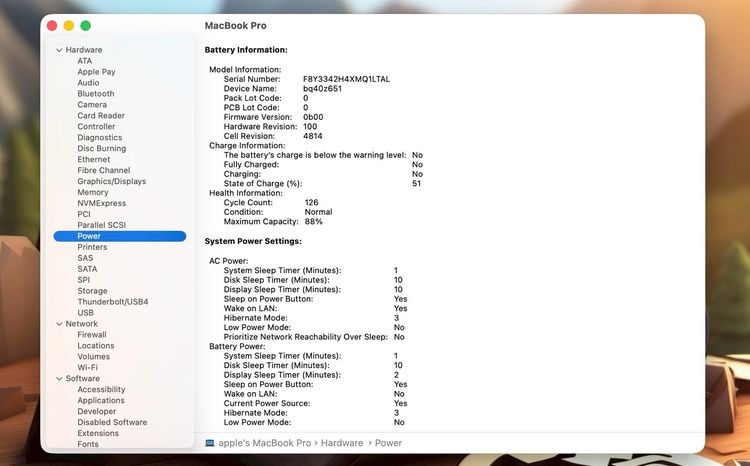Click the Condition value Normal
This screenshot has width=750, height=466.
pyautogui.click(x=319, y=212)
